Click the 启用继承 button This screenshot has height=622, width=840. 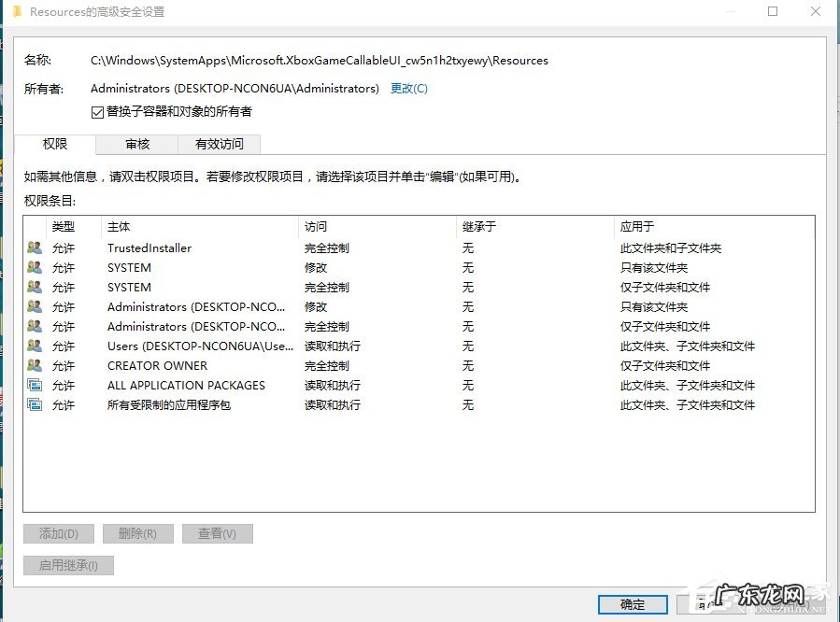click(67, 564)
